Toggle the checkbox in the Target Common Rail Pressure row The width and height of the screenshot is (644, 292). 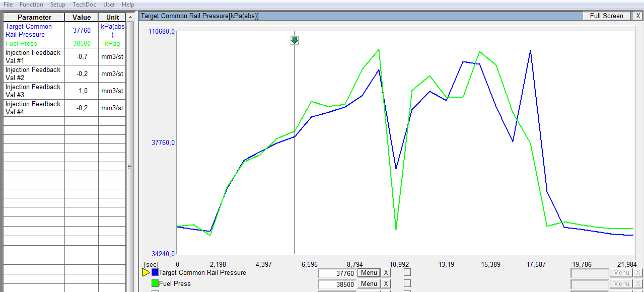click(407, 272)
